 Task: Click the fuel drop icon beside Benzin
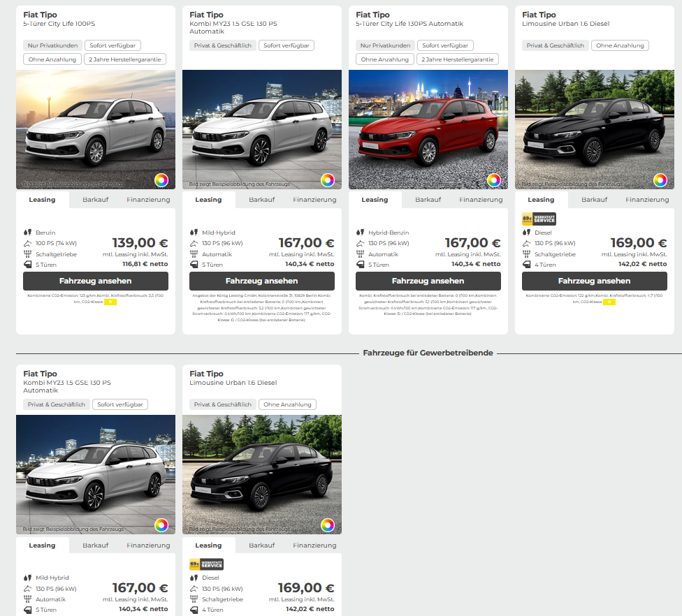pyautogui.click(x=27, y=233)
